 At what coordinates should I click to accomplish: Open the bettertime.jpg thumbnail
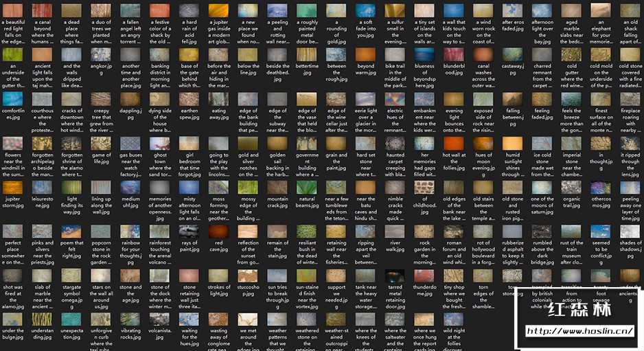[x=307, y=55]
